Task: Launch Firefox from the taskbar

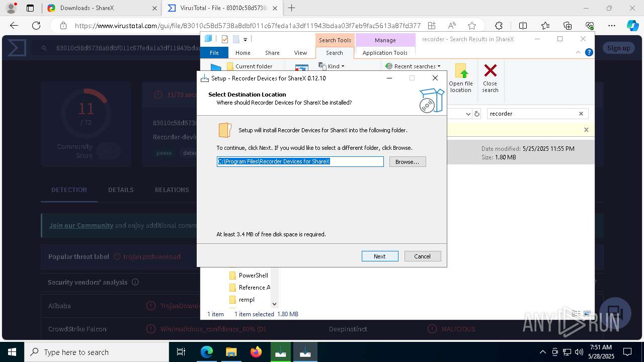Action: tap(256, 352)
